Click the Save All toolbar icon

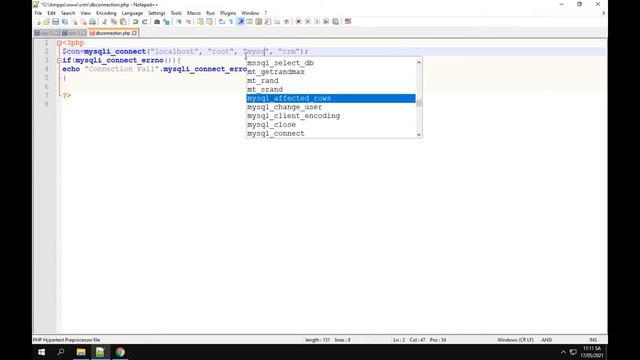(x=64, y=22)
